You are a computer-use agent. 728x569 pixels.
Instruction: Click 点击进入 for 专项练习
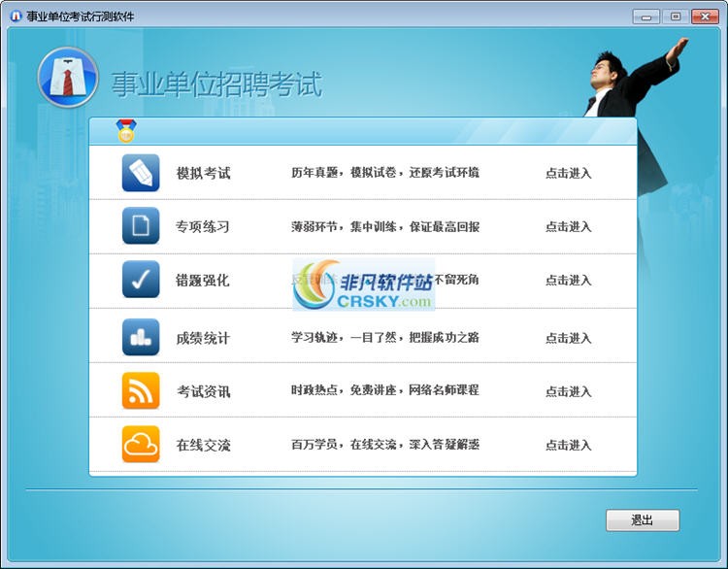(568, 226)
